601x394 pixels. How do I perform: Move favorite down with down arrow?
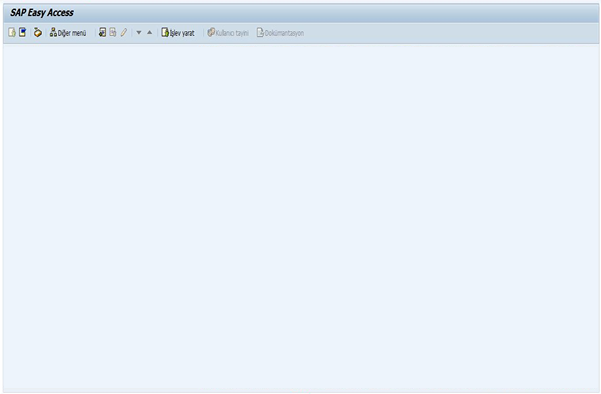click(x=139, y=33)
